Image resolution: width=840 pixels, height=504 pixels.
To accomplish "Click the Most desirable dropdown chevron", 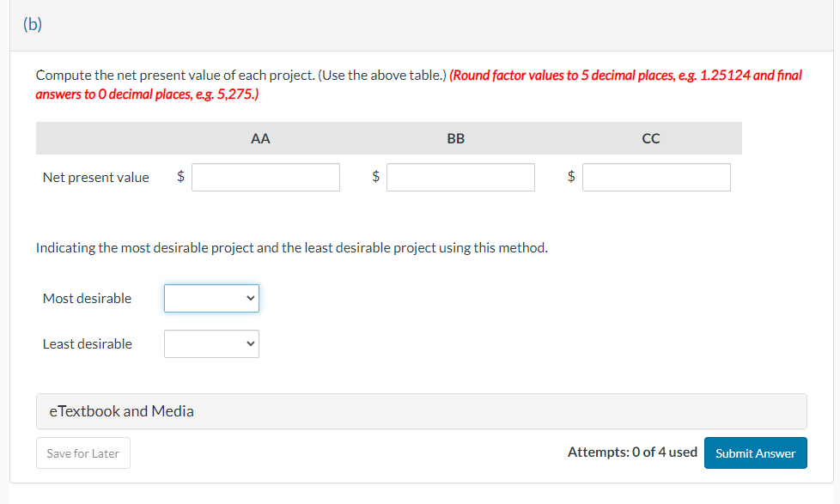I will pyautogui.click(x=249, y=298).
